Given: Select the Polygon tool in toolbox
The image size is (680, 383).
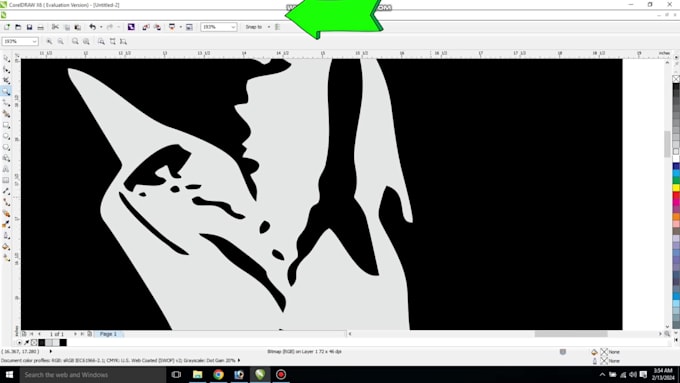Looking at the screenshot, I should coord(6,147).
